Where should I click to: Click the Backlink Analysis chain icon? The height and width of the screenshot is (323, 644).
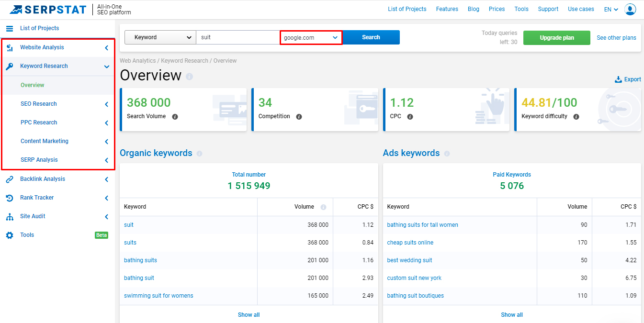[10, 179]
